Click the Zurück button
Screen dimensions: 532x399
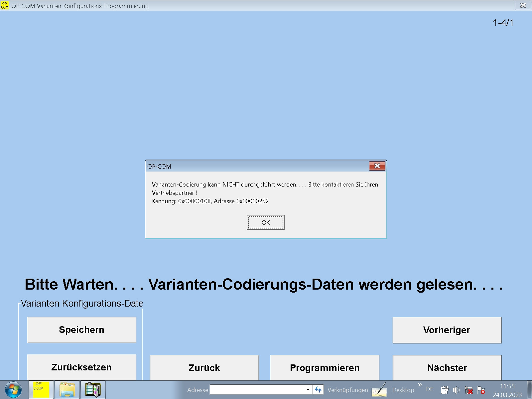204,368
